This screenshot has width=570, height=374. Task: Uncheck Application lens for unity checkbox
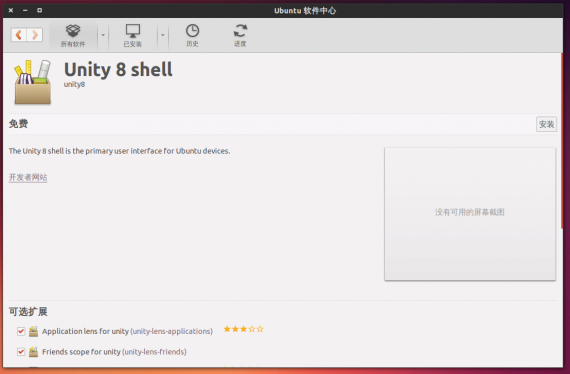tap(21, 331)
